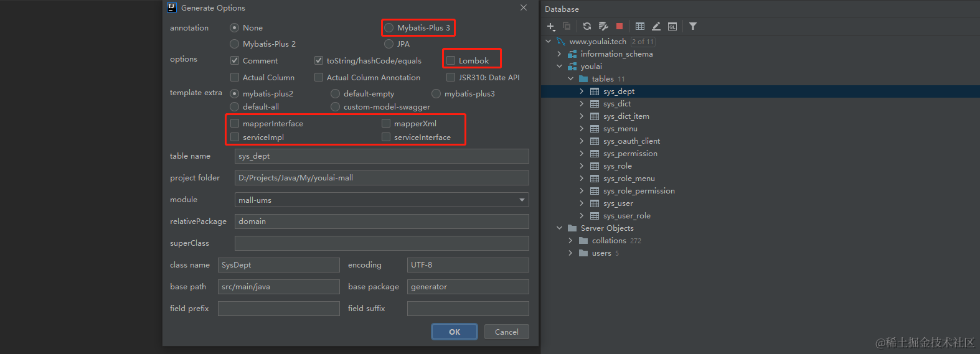Select the custom-model-swagger template option
The height and width of the screenshot is (354, 980).
[336, 107]
